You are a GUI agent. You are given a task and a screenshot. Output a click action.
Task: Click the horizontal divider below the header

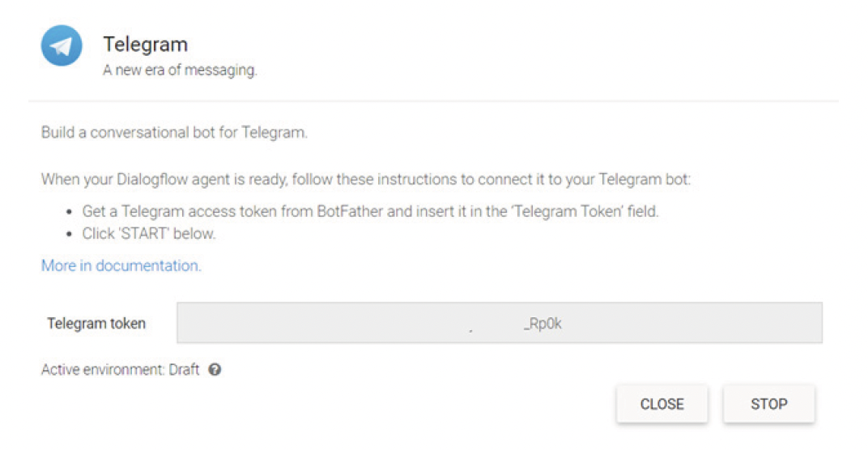pos(433,101)
